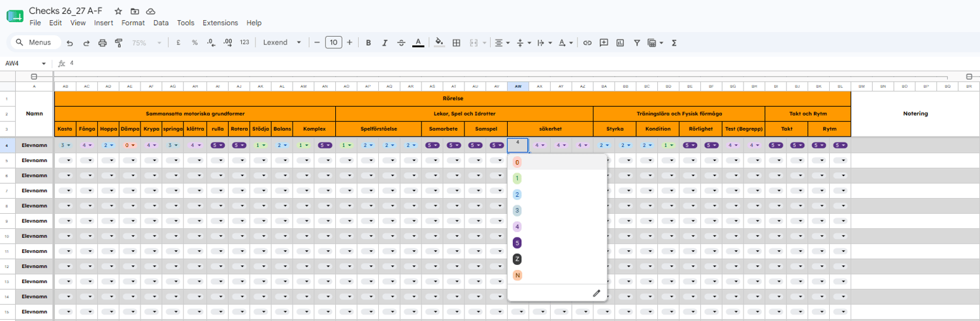Open the Lexend font family dropdown
This screenshot has width=980, height=321.
[282, 42]
